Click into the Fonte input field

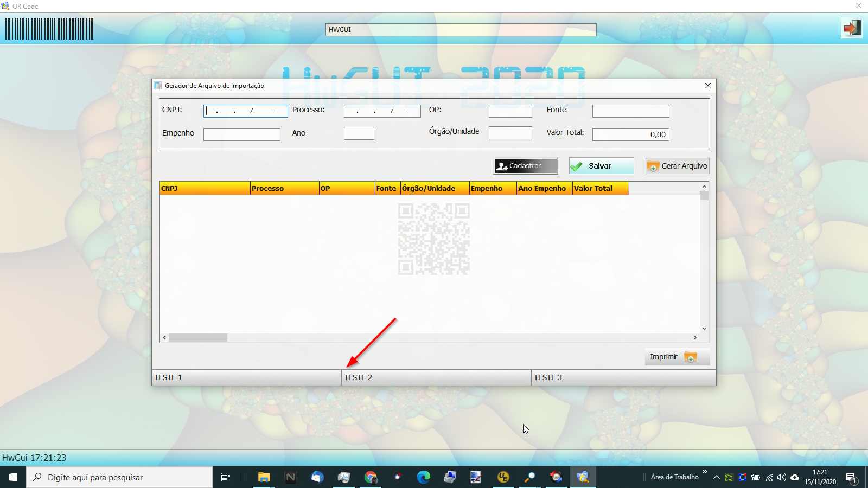coord(631,111)
